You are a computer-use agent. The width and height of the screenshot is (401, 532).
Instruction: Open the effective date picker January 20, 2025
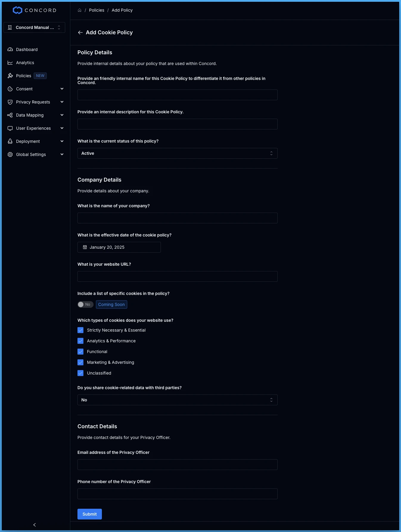(x=119, y=247)
